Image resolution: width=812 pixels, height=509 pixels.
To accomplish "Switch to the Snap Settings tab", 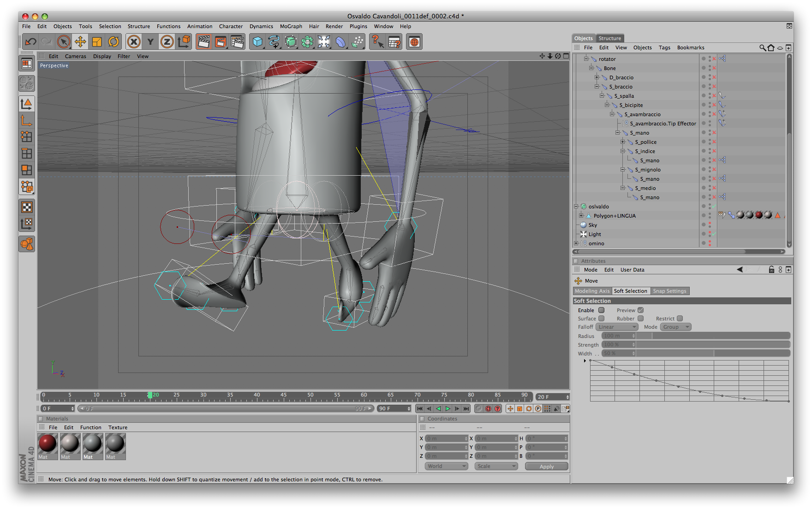I will point(669,291).
